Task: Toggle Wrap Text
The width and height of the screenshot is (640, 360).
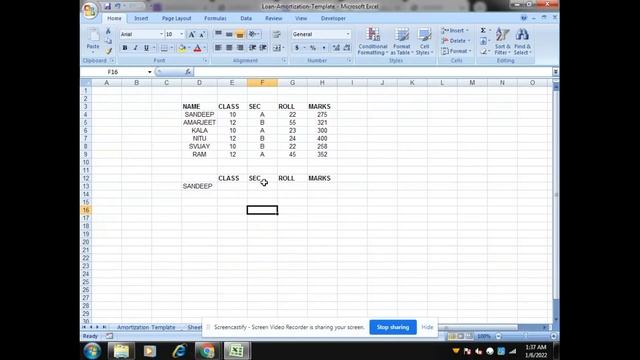Action: (277, 34)
